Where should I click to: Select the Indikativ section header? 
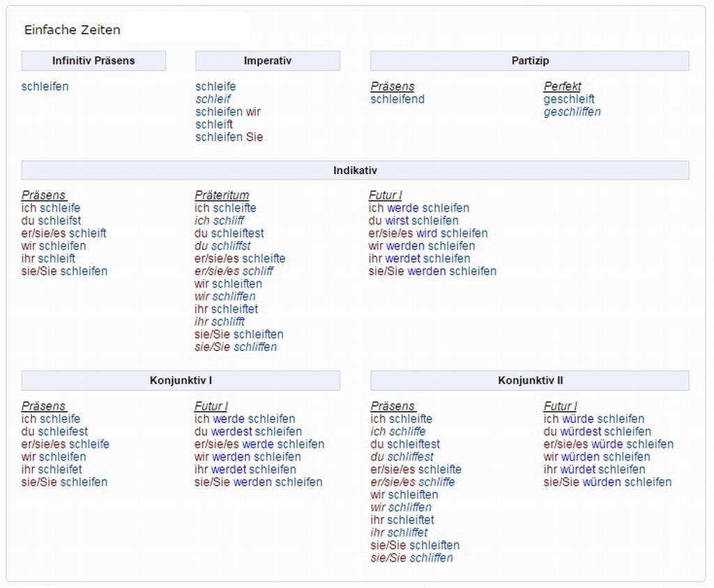coord(355,170)
